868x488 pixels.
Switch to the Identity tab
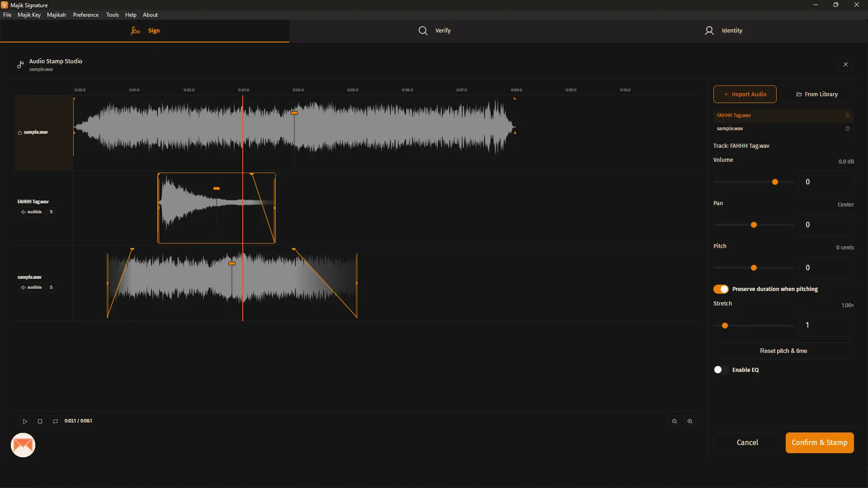pos(723,31)
